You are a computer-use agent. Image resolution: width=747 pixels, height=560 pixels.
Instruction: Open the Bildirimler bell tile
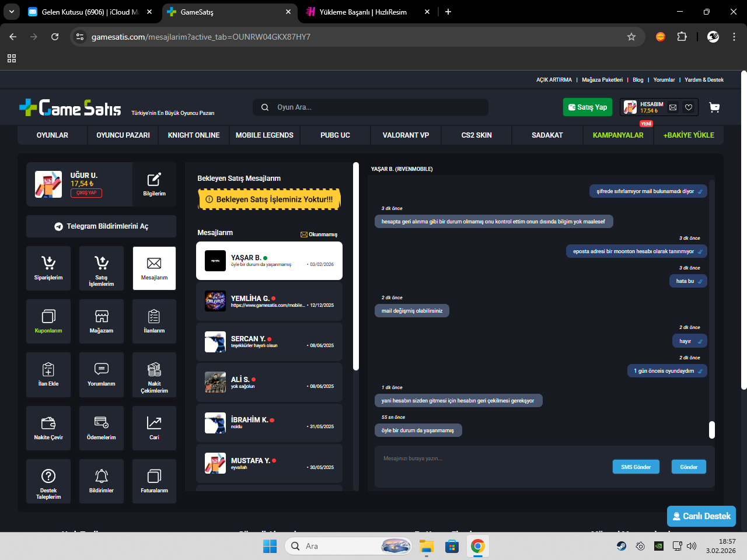tap(102, 481)
